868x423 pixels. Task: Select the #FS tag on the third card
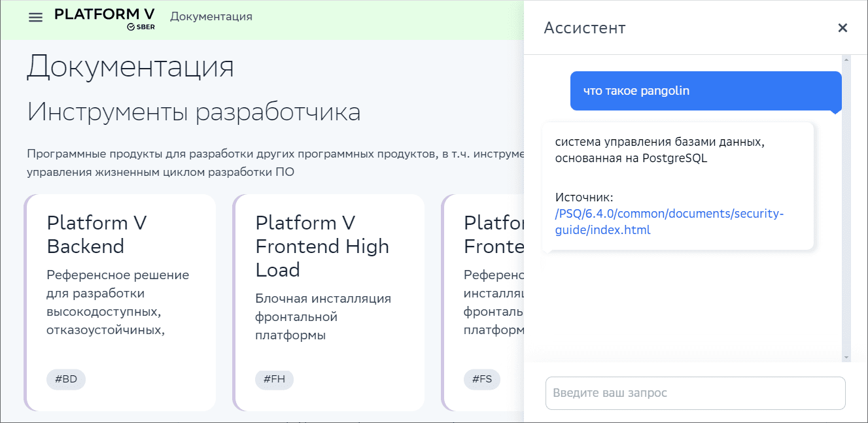482,379
